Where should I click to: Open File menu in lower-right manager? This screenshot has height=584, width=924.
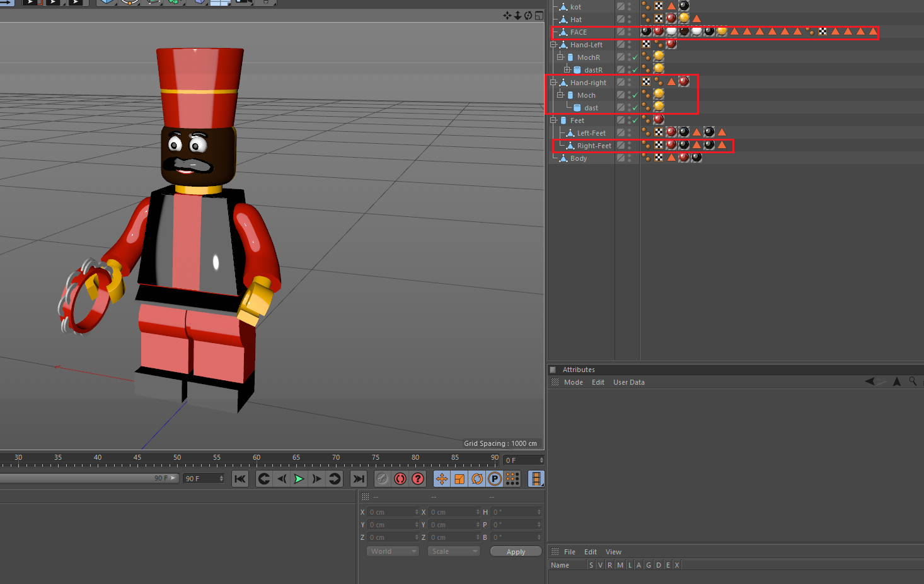pos(570,552)
